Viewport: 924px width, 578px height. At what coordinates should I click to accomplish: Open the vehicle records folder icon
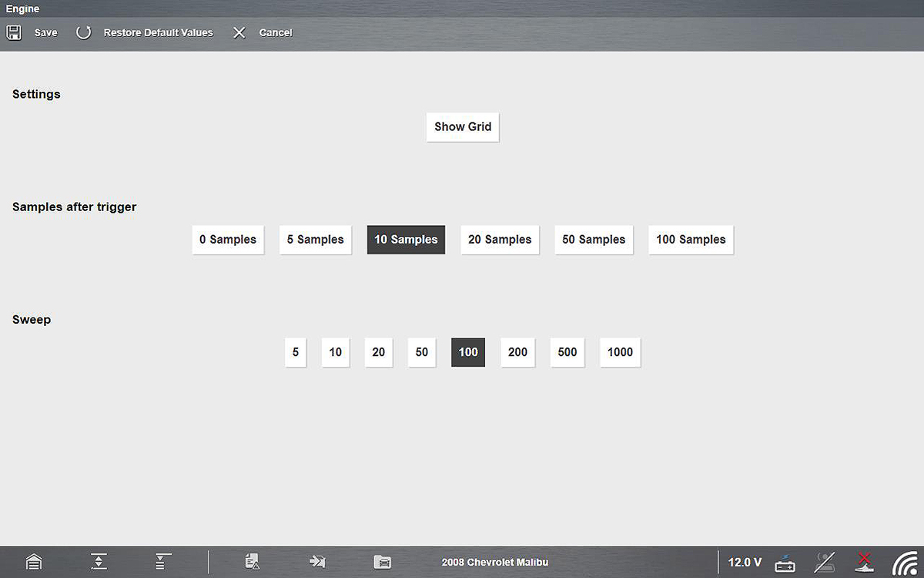click(382, 563)
